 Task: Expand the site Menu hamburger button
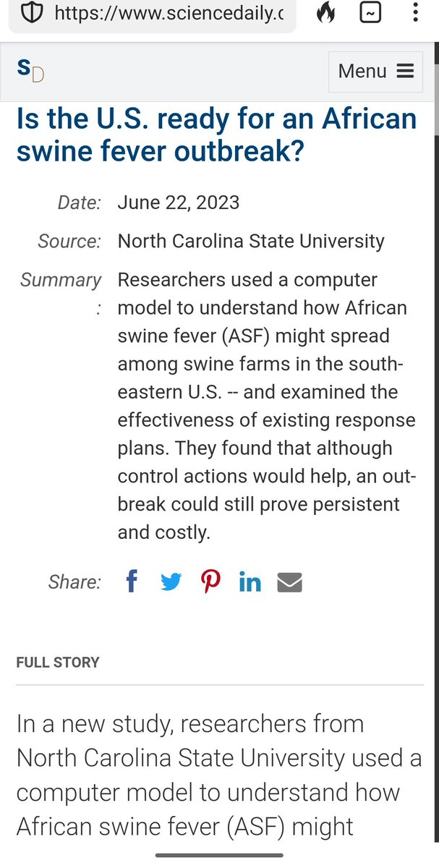pyautogui.click(x=375, y=71)
